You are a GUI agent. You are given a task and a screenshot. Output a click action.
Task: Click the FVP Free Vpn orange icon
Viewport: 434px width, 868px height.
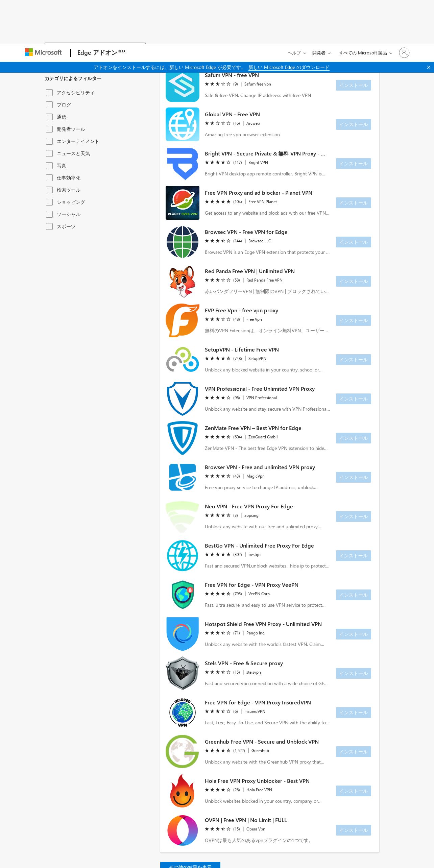183,320
